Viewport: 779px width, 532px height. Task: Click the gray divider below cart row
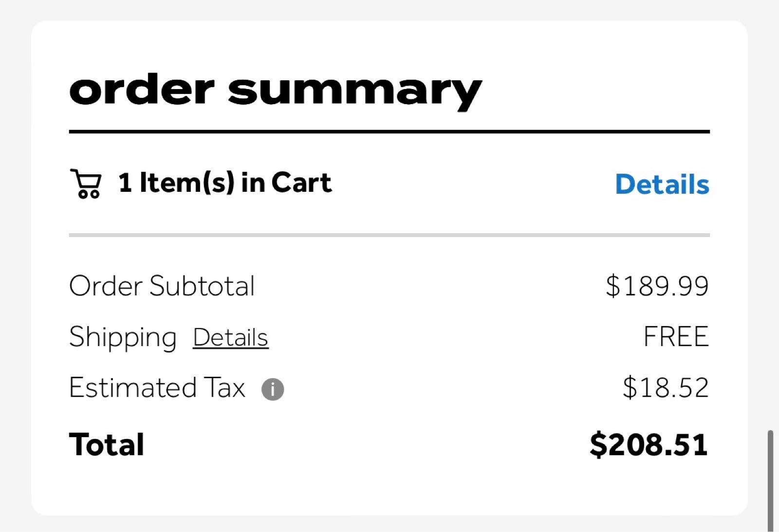coord(389,235)
